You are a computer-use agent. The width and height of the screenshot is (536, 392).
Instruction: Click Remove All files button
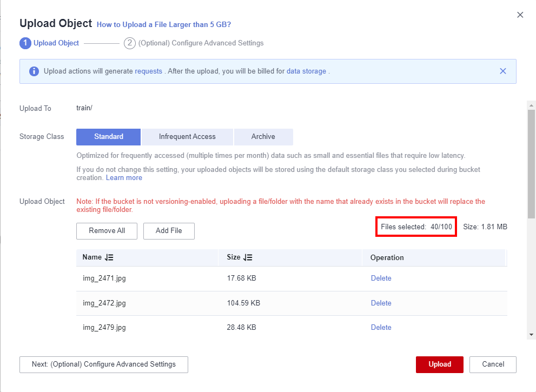point(107,231)
